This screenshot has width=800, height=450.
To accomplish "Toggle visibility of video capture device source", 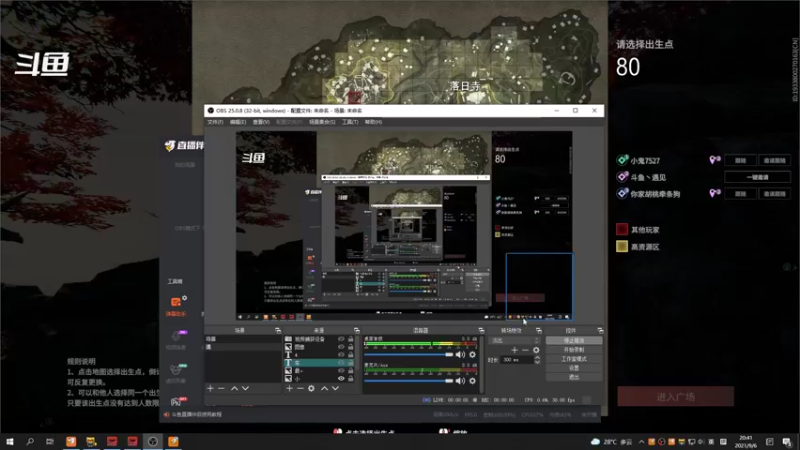I will (341, 339).
